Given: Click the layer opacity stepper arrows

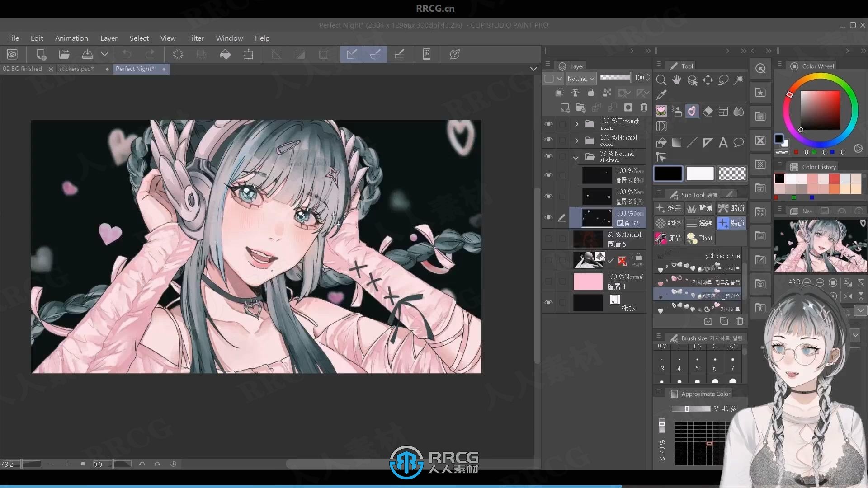Looking at the screenshot, I should (648, 78).
